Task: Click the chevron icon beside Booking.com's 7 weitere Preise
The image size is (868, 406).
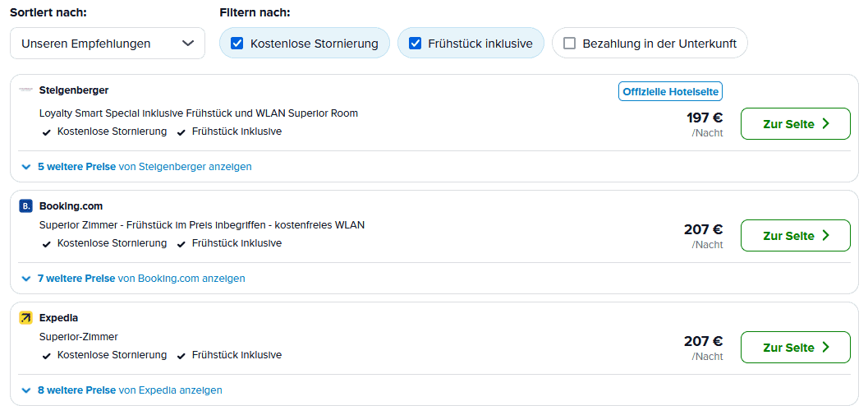Action: [26, 279]
